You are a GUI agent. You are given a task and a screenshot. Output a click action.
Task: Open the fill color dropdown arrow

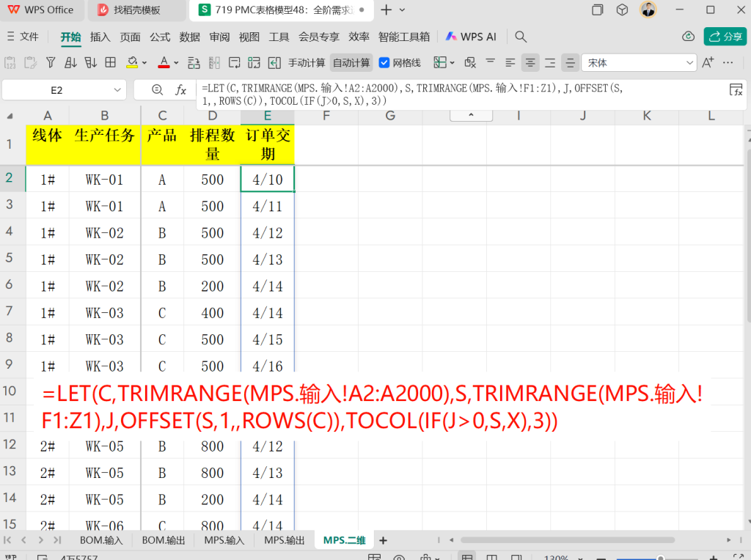click(144, 63)
